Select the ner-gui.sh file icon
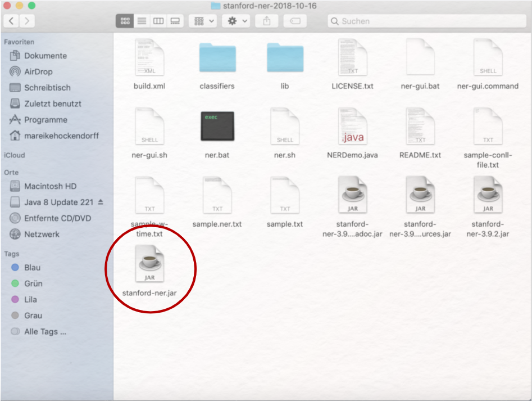This screenshot has height=401, width=532. pyautogui.click(x=149, y=126)
